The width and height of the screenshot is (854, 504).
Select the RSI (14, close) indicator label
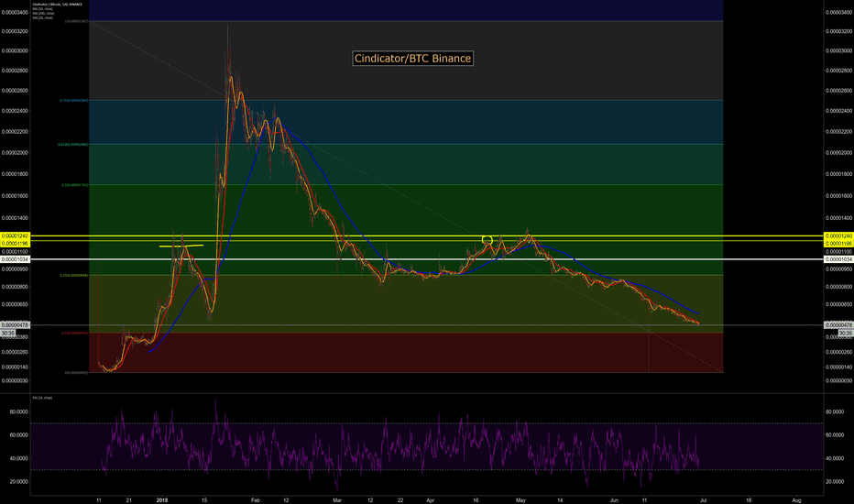[x=42, y=398]
